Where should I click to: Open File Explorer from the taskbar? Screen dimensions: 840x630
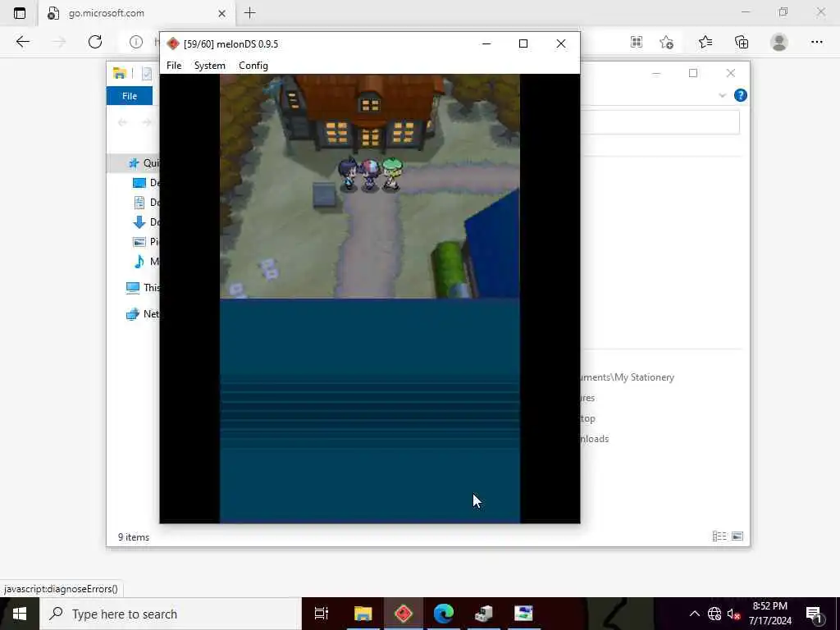(x=363, y=614)
